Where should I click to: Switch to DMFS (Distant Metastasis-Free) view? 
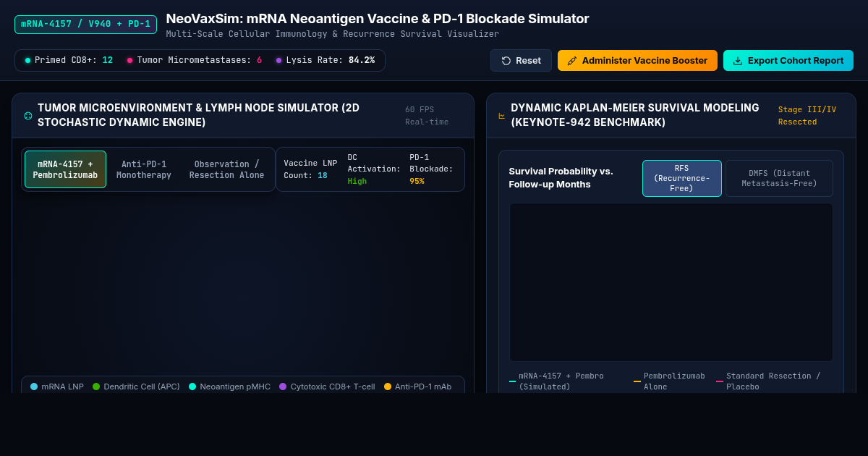tap(779, 178)
